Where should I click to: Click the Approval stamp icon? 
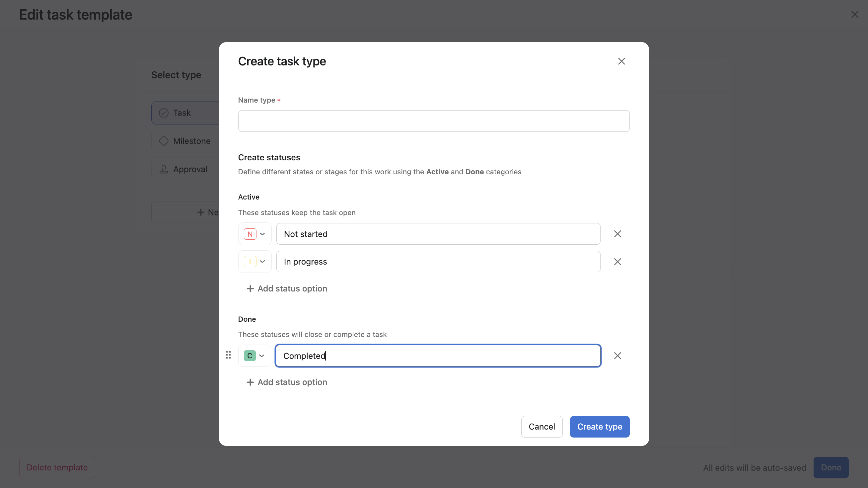(x=164, y=169)
